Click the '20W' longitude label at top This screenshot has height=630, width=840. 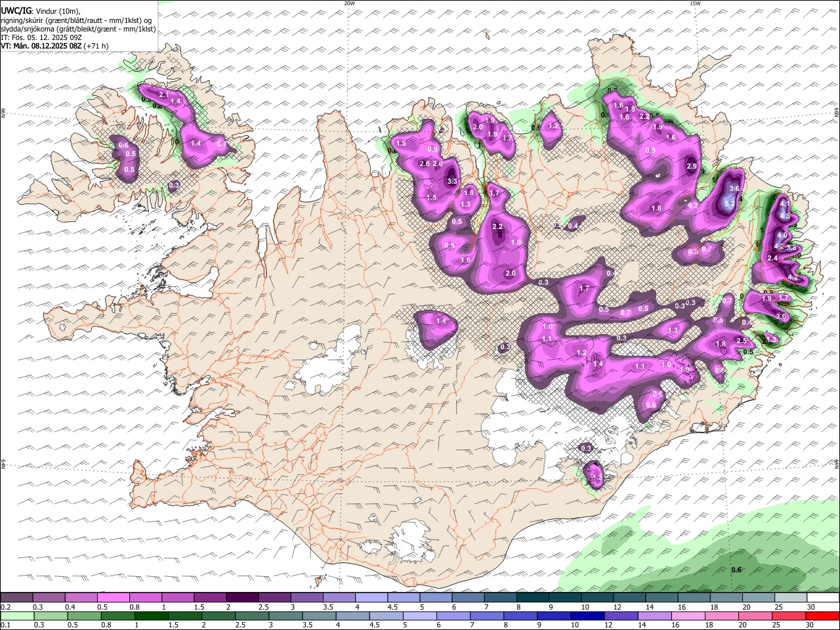point(349,3)
